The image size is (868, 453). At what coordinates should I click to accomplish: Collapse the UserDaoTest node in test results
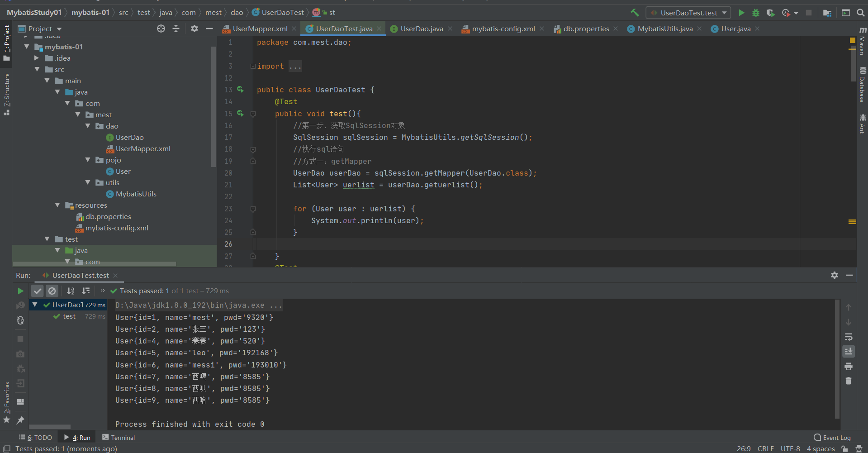[35, 305]
